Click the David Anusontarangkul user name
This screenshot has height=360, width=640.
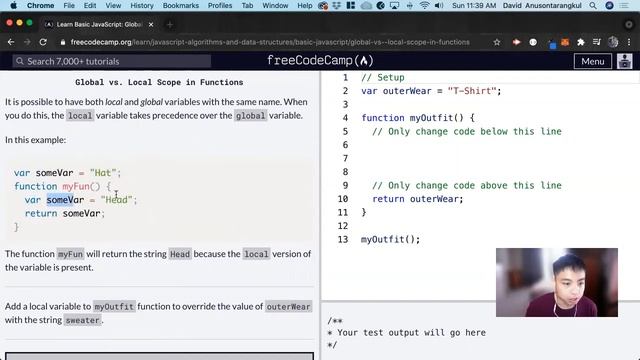tap(542, 5)
